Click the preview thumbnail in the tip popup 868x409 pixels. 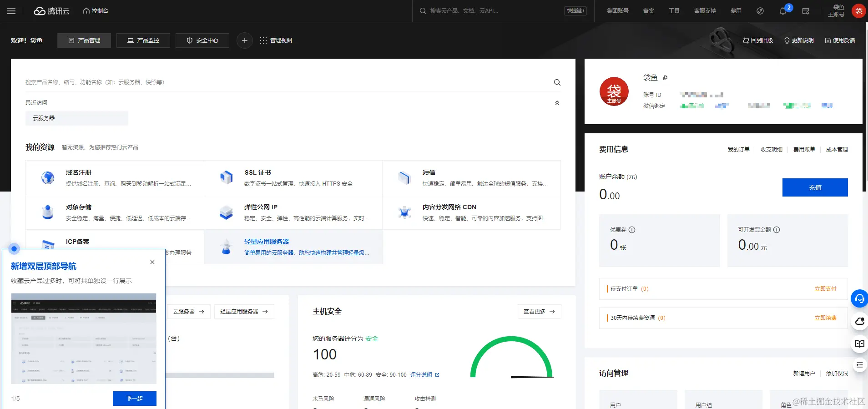click(x=84, y=338)
